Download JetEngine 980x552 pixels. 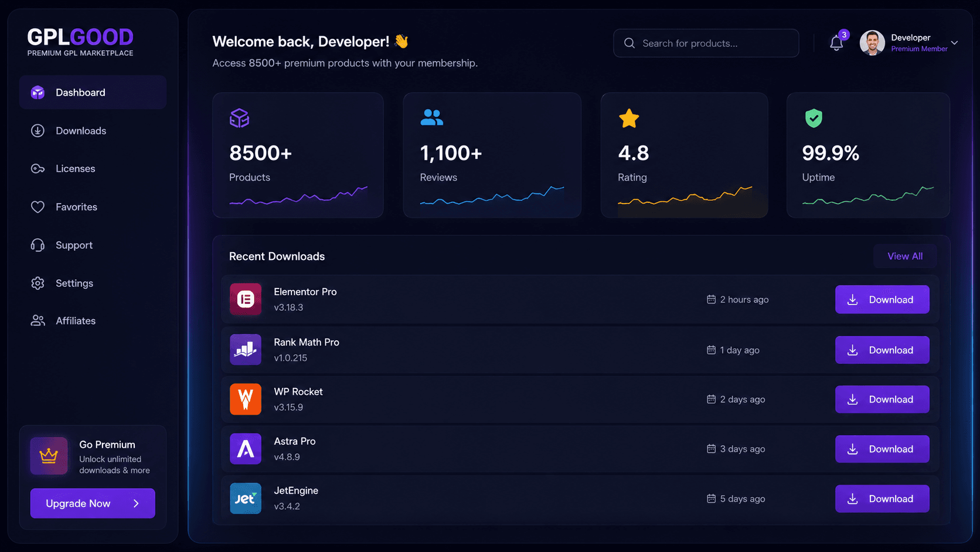882,499
